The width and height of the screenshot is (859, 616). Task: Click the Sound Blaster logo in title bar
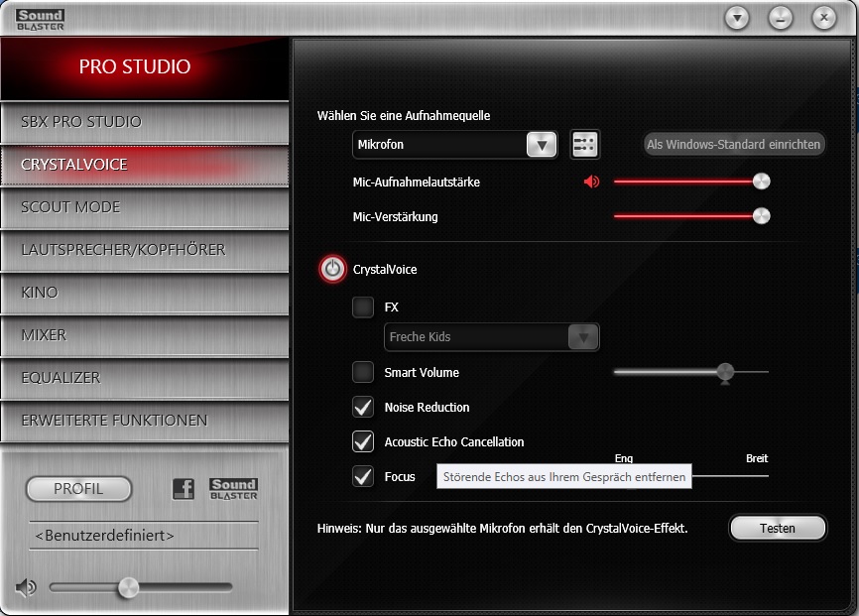[40, 20]
